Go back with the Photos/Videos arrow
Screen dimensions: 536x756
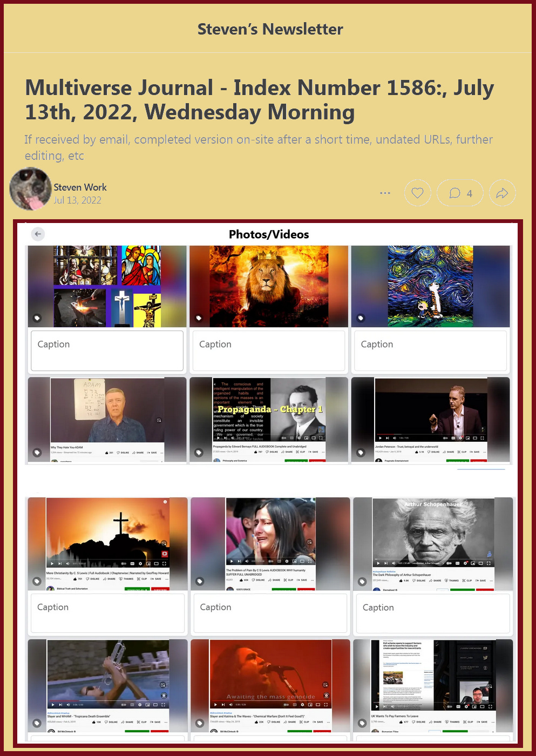(x=38, y=234)
